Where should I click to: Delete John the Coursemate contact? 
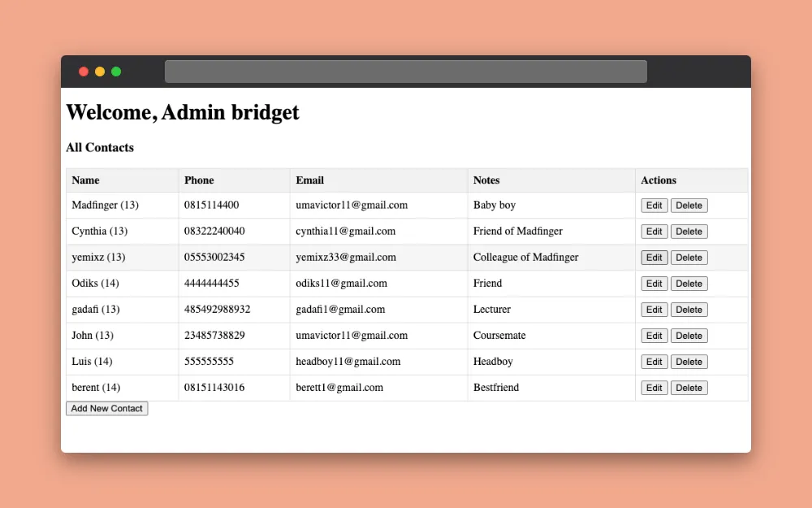(x=689, y=336)
